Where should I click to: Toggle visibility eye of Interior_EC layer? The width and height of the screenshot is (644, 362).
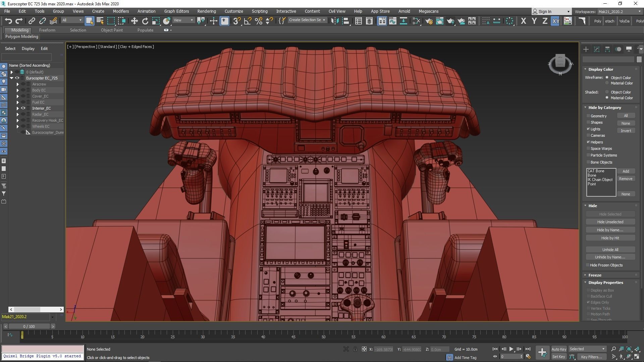pyautogui.click(x=23, y=108)
